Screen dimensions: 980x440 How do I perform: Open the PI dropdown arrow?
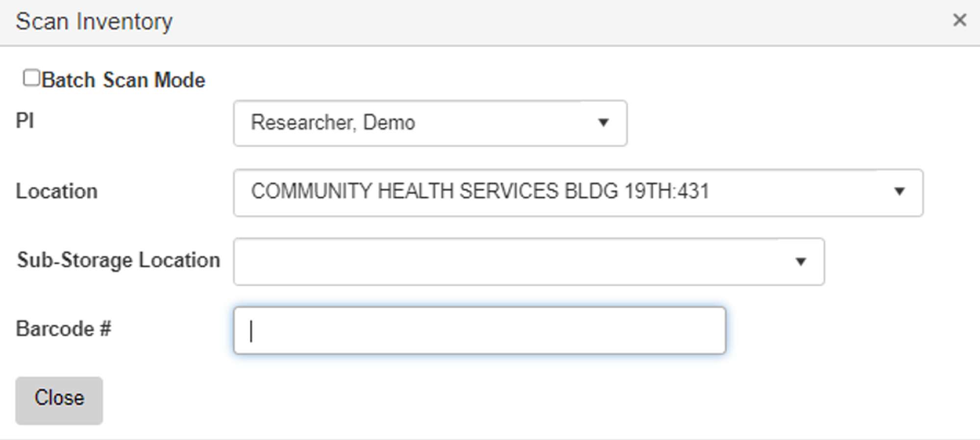(603, 123)
